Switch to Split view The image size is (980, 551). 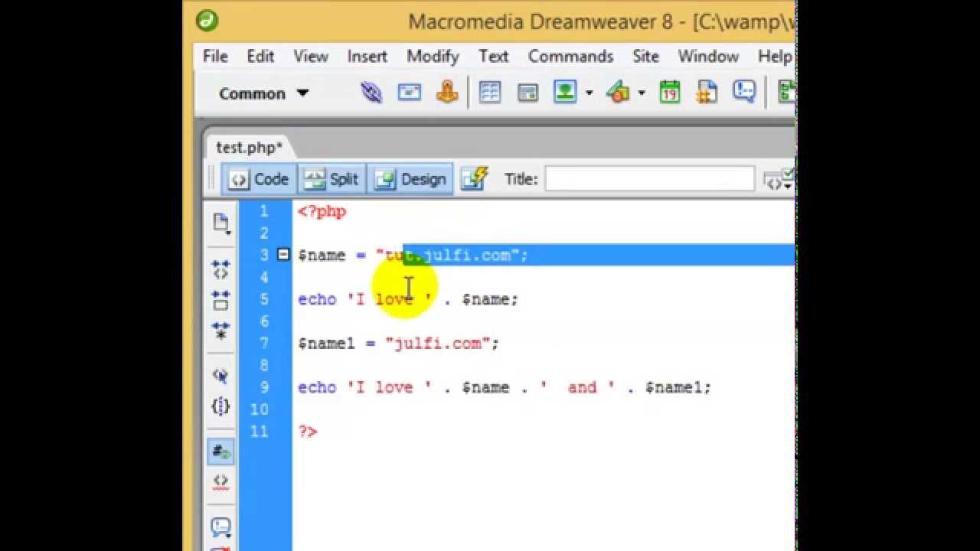coord(332,179)
